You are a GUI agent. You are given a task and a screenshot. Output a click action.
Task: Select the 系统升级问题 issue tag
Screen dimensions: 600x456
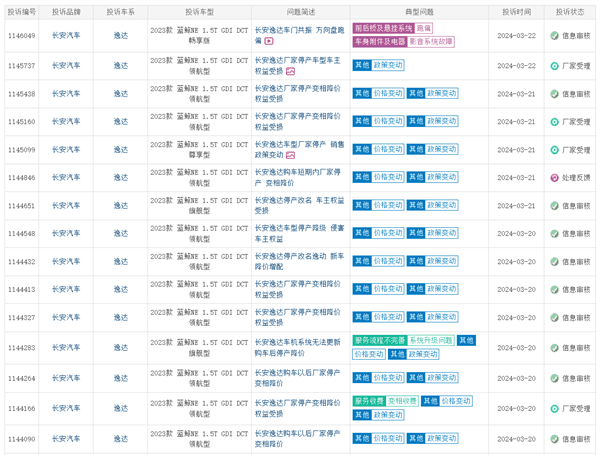[x=431, y=340]
